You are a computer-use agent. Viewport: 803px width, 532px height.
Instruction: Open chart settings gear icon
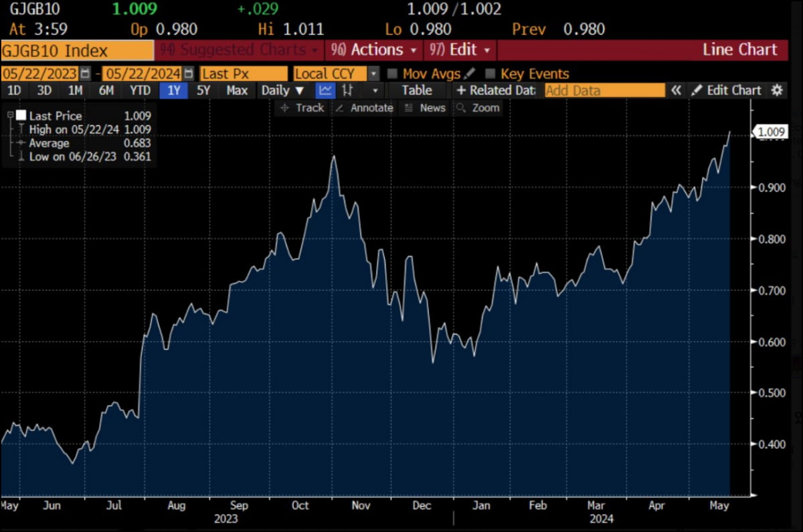[776, 90]
